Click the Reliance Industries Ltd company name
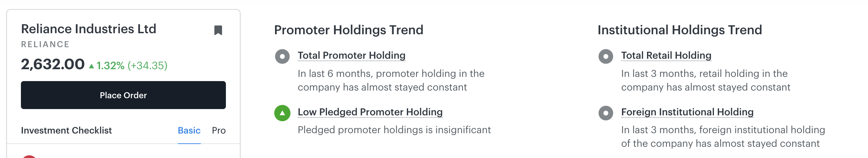This screenshot has width=868, height=158. pyautogui.click(x=89, y=29)
